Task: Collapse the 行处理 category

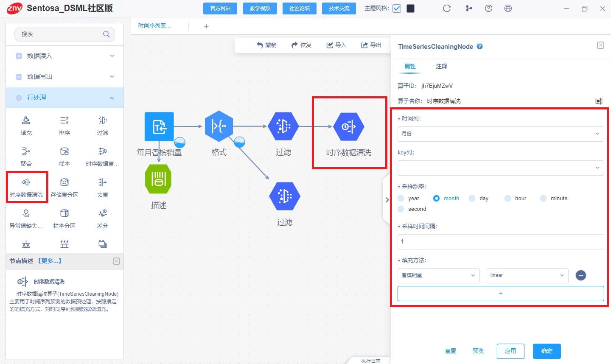Action: click(x=64, y=98)
